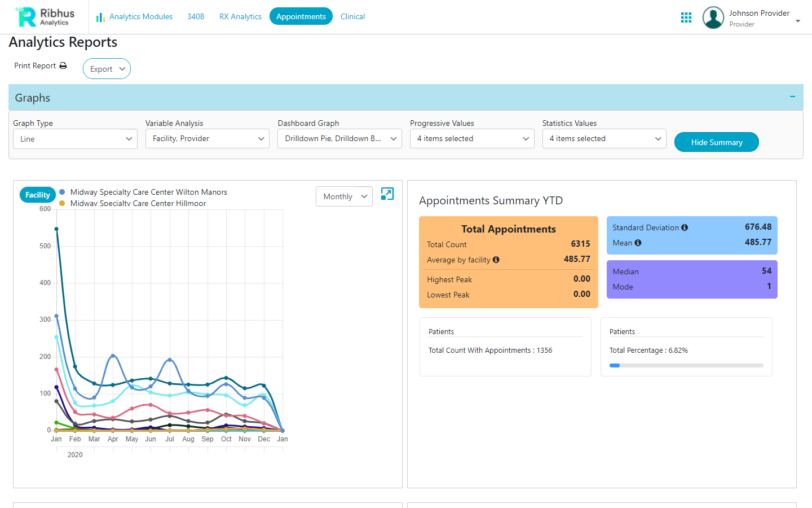The height and width of the screenshot is (508, 812).
Task: Open the apps grid icon in the top bar
Action: pyautogui.click(x=686, y=17)
